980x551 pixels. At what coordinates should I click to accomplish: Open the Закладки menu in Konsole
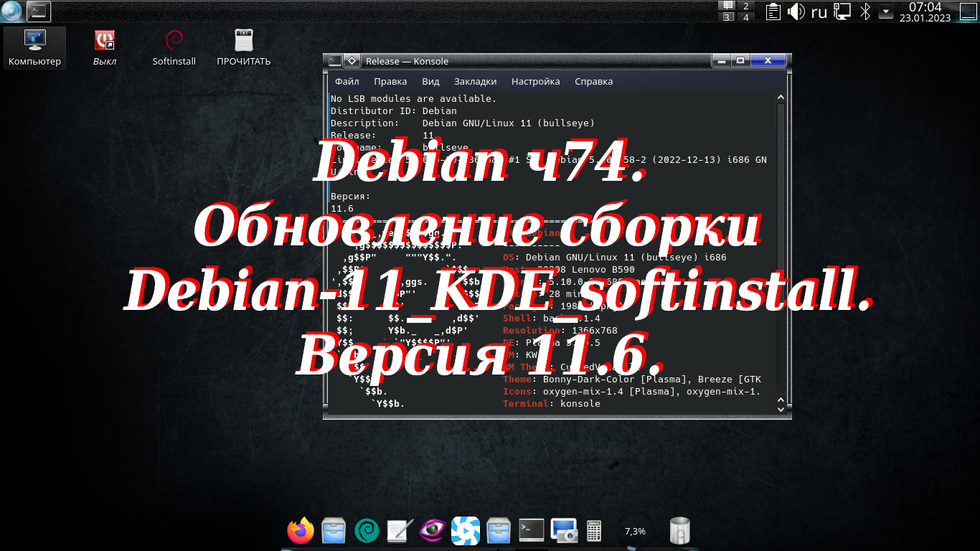475,81
